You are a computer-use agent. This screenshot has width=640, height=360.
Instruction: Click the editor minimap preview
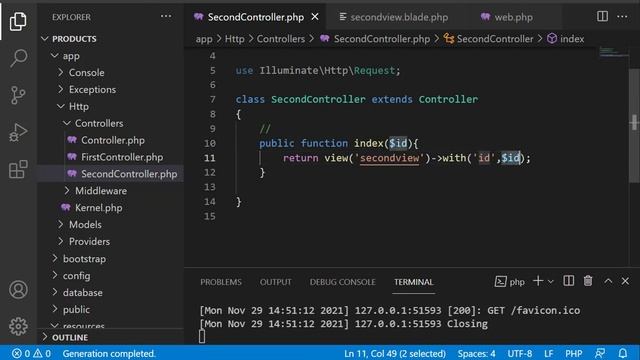tap(613, 52)
